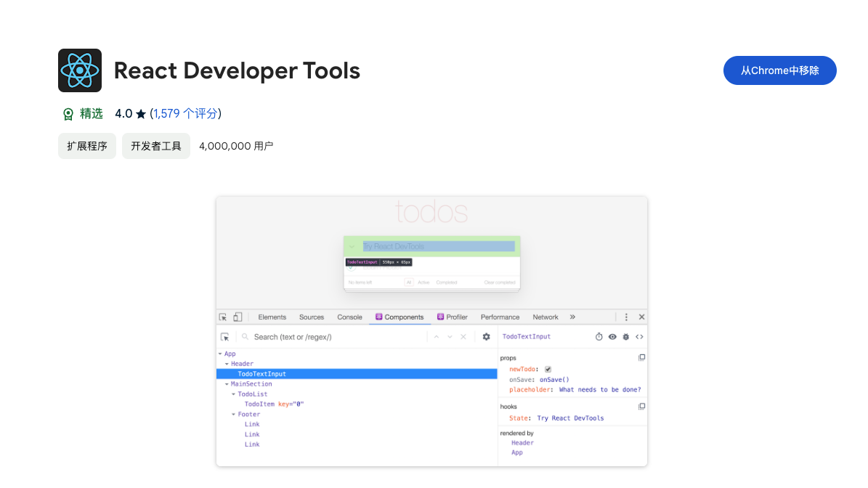
Task: Click the suspend stopwatch icon for TodoTextInput
Action: [x=599, y=337]
